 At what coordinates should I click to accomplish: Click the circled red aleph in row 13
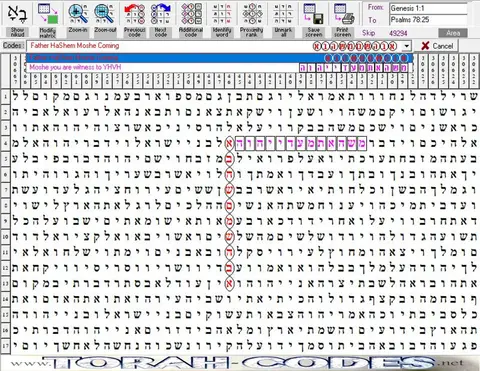tap(229, 284)
